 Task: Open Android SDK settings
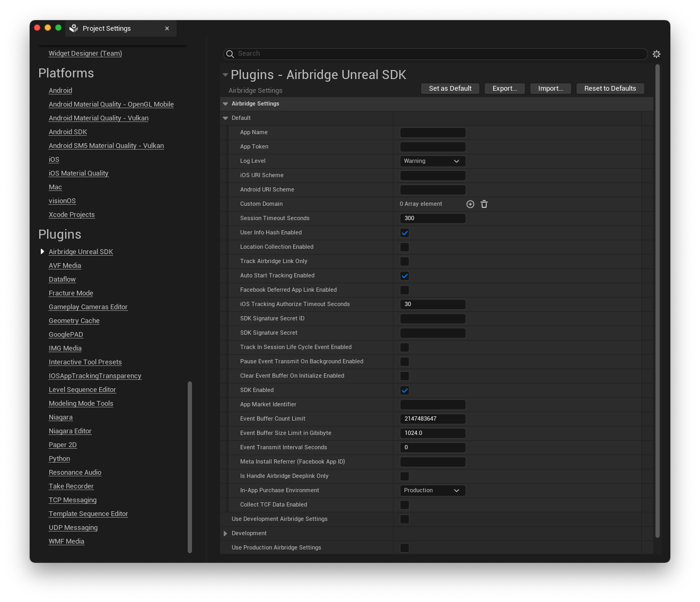click(x=68, y=132)
